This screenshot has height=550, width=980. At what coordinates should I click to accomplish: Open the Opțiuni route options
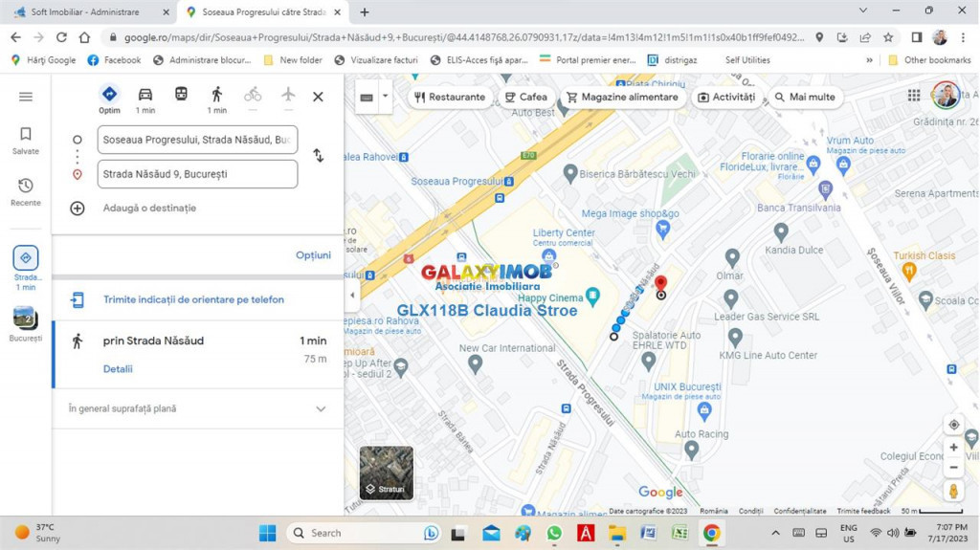pyautogui.click(x=313, y=255)
